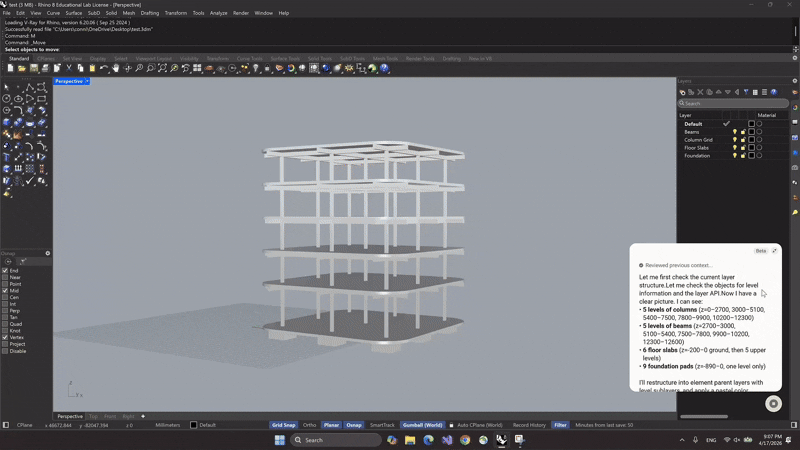The image size is (800, 450).
Task: Select the Box solid tool
Action: tap(7, 122)
